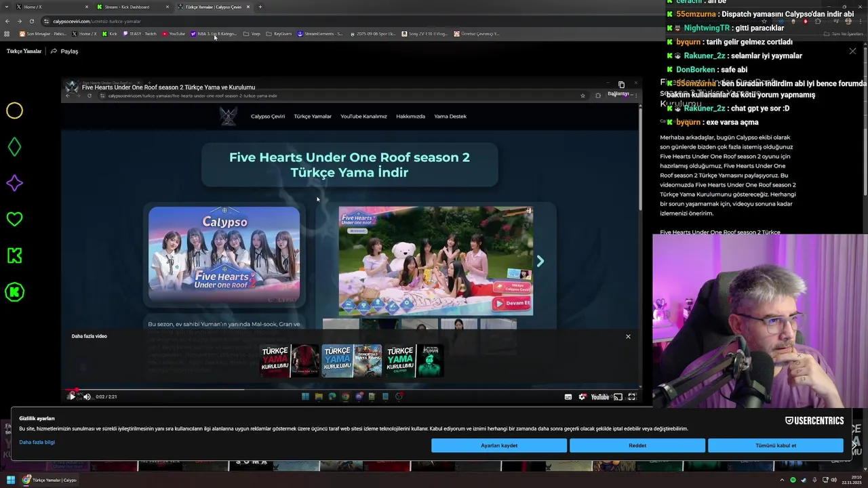Open the Windows Start menu

pos(10,480)
